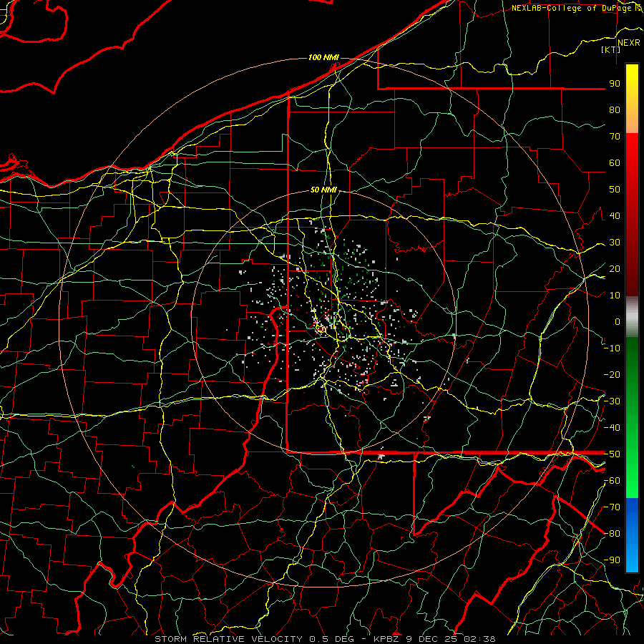Click the bright green segment near -60
The height and width of the screenshot is (644, 644).
(632, 481)
